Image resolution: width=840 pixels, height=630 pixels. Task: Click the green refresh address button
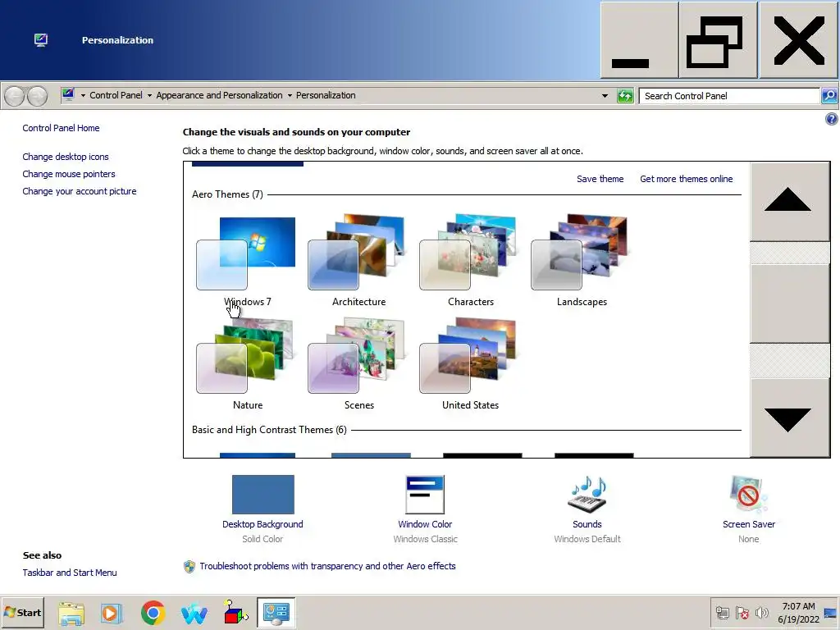point(625,96)
